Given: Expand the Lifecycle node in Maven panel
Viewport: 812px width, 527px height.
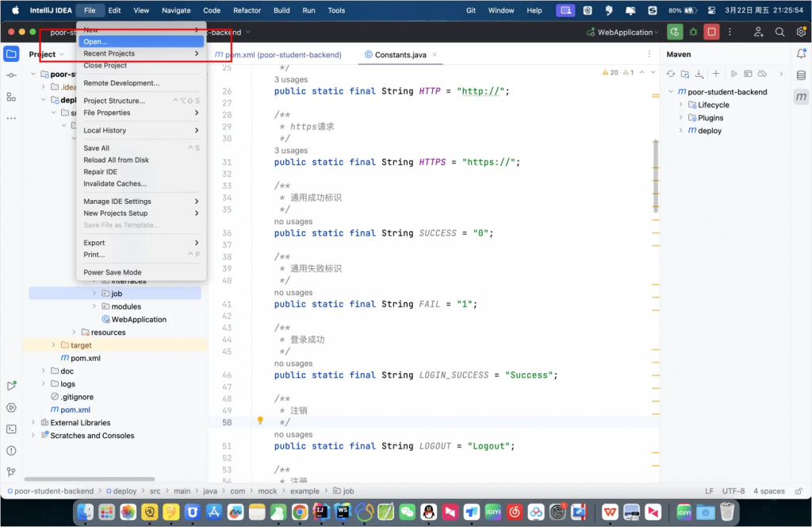Looking at the screenshot, I should tap(680, 105).
